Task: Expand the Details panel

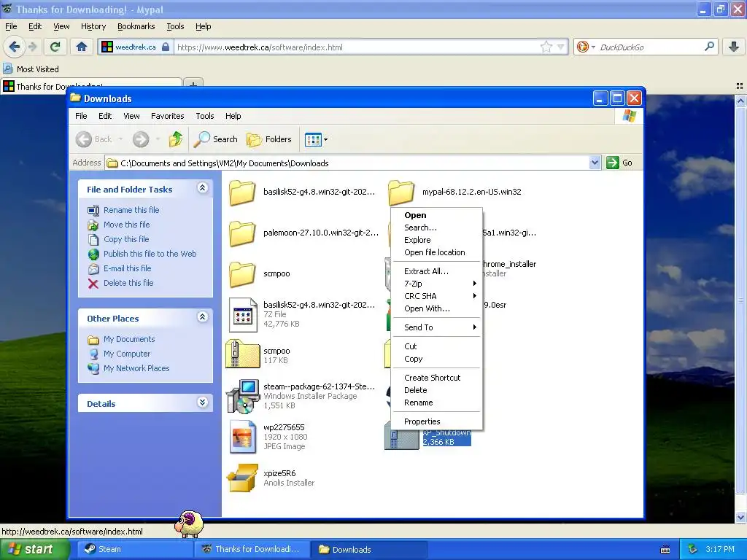Action: point(202,402)
